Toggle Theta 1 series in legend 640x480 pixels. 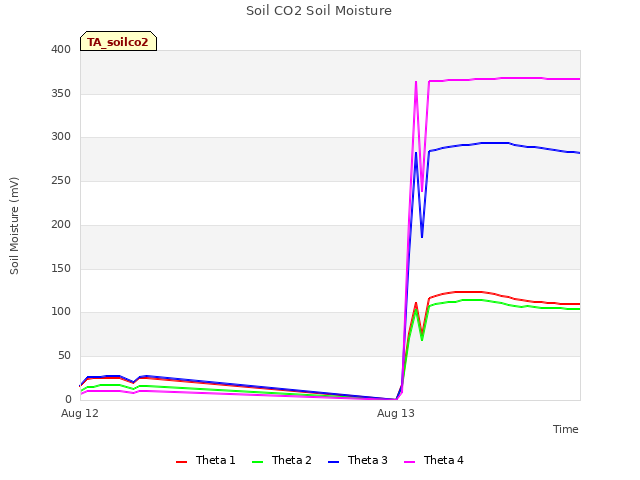(x=206, y=460)
